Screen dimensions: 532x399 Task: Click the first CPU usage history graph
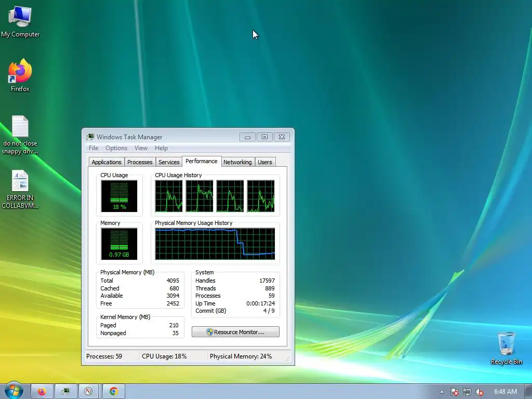click(169, 196)
